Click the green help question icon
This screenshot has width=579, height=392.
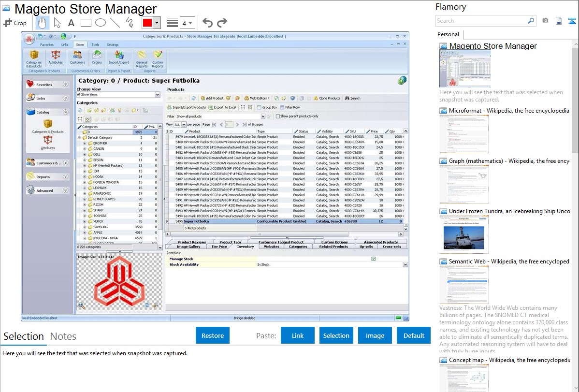tap(402, 80)
